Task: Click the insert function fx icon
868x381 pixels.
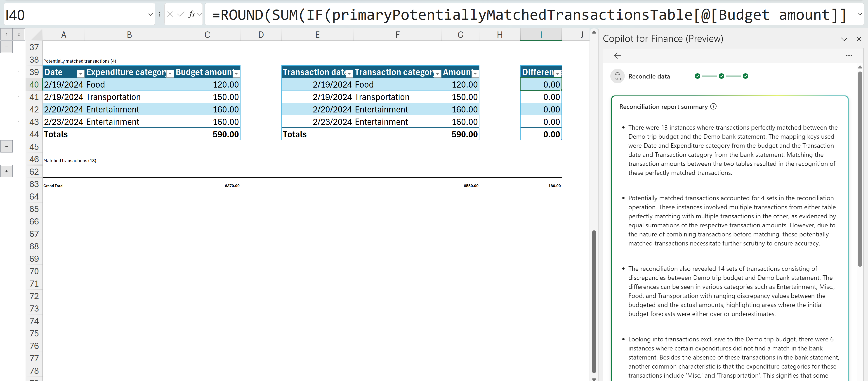Action: [x=191, y=14]
